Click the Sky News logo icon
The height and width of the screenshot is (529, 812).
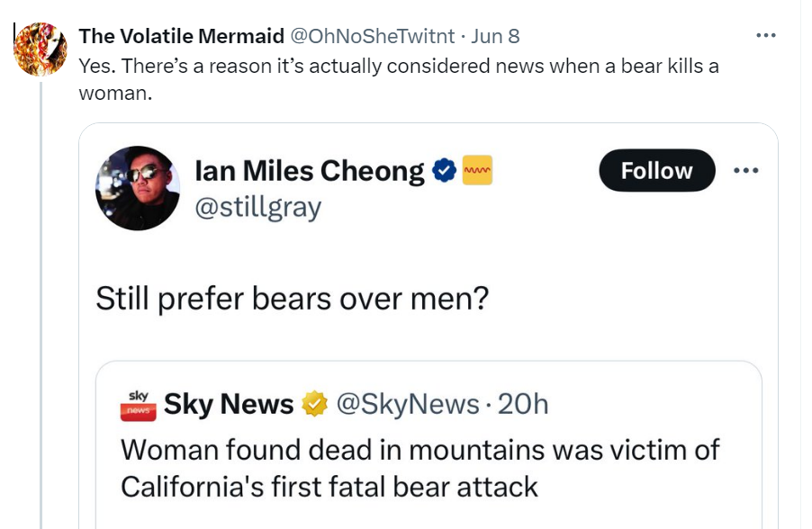138,405
